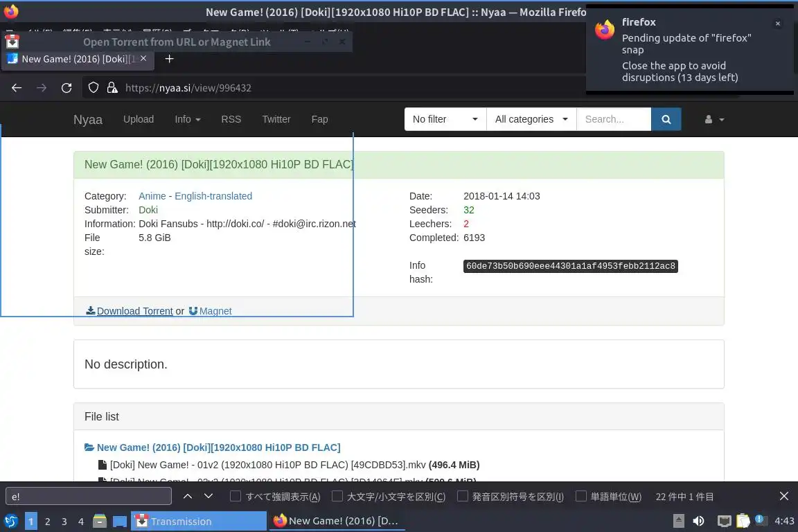The height and width of the screenshot is (532, 798).
Task: Open the file manager taskbar icon
Action: [x=100, y=522]
